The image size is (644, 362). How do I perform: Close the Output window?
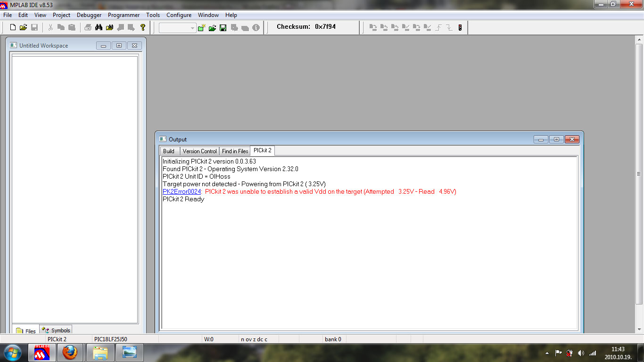pyautogui.click(x=572, y=139)
